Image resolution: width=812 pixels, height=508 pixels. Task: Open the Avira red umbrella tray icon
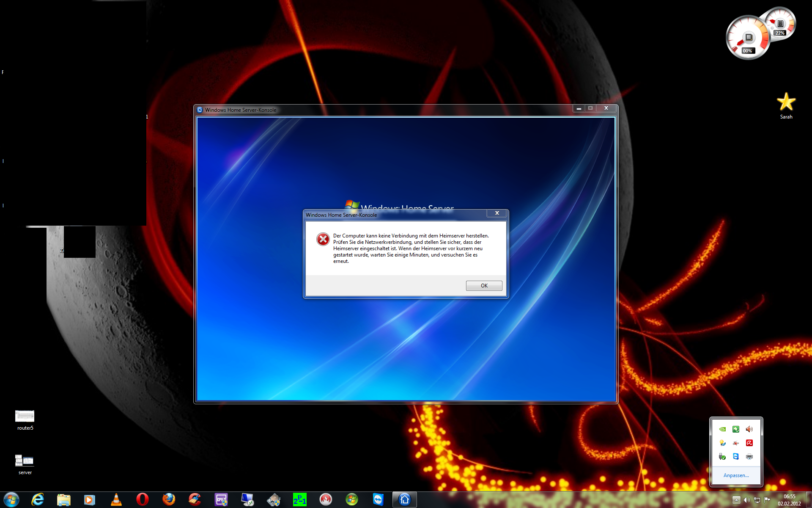point(749,443)
